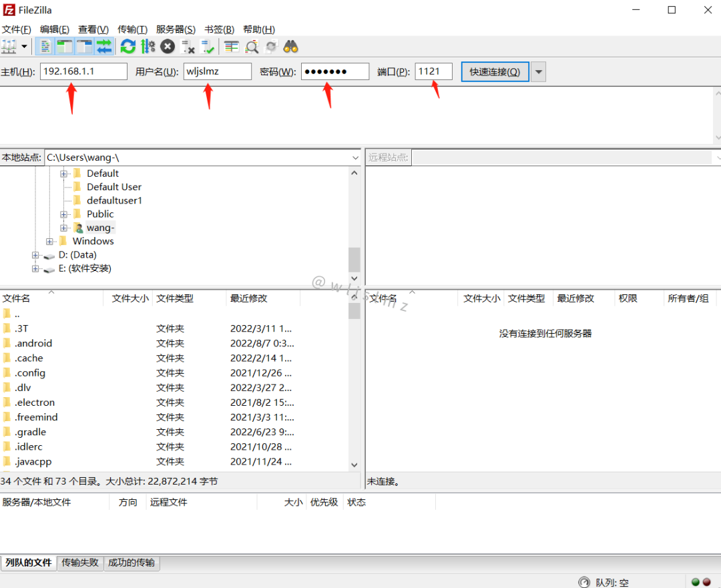Sort local files by 最近修改 column
This screenshot has height=588, width=721.
264,298
